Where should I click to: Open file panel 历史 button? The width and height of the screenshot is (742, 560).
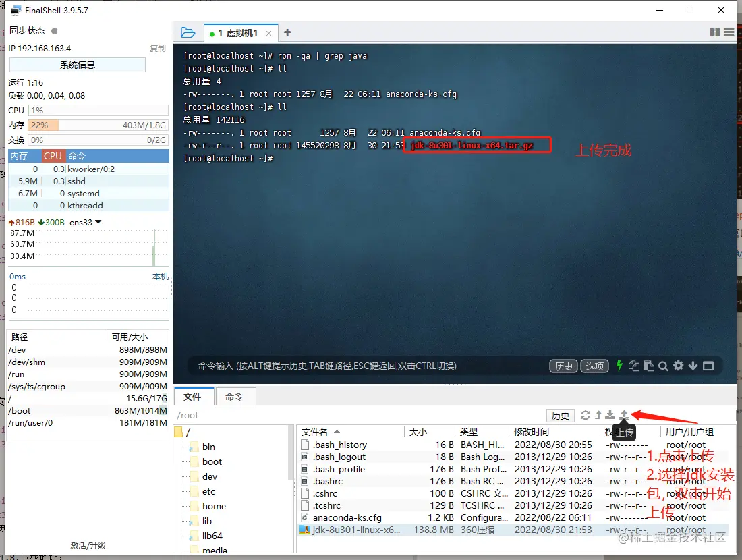(x=561, y=416)
